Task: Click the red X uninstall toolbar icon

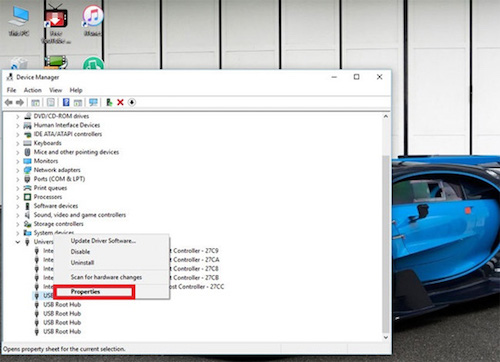Action: click(x=120, y=102)
